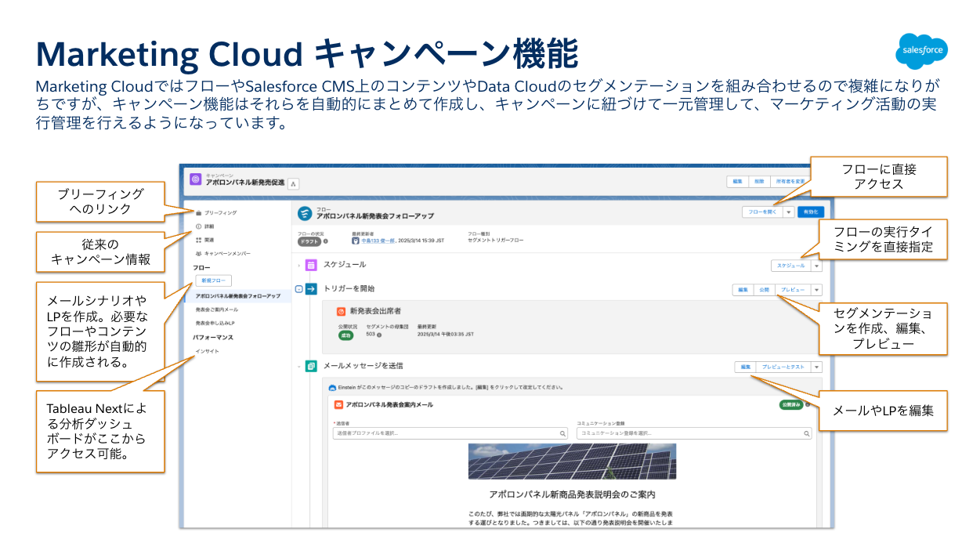Click the info icon next to ドラフト badge
980x543 pixels.
coord(326,241)
